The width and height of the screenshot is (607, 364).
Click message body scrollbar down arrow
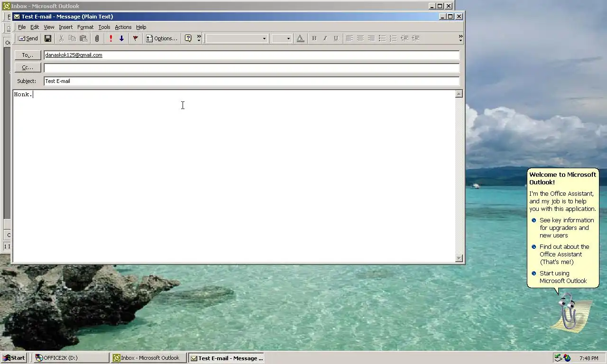pos(459,258)
